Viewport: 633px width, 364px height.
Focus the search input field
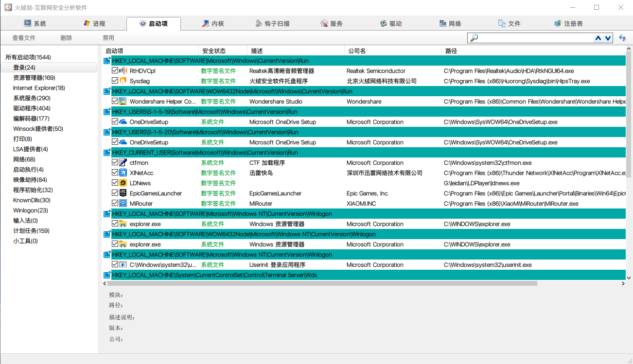536,38
